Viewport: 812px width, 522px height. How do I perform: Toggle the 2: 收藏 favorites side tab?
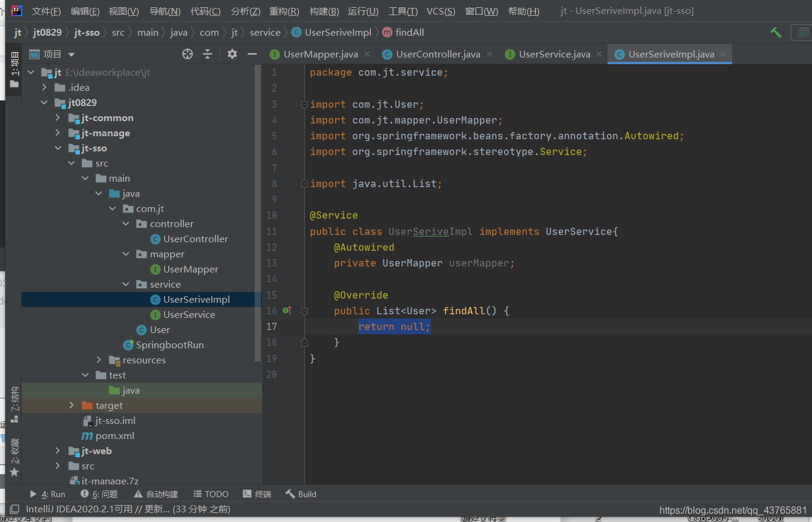(x=14, y=457)
